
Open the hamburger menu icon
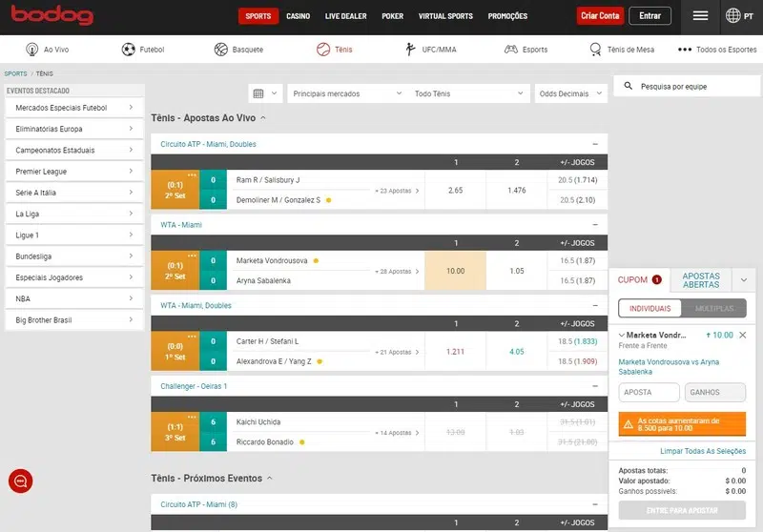pyautogui.click(x=700, y=16)
